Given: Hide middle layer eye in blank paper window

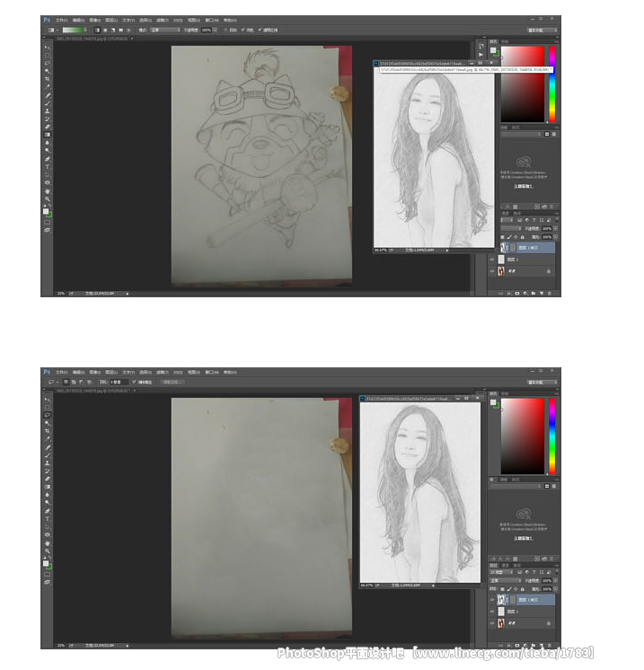Looking at the screenshot, I should tap(492, 612).
